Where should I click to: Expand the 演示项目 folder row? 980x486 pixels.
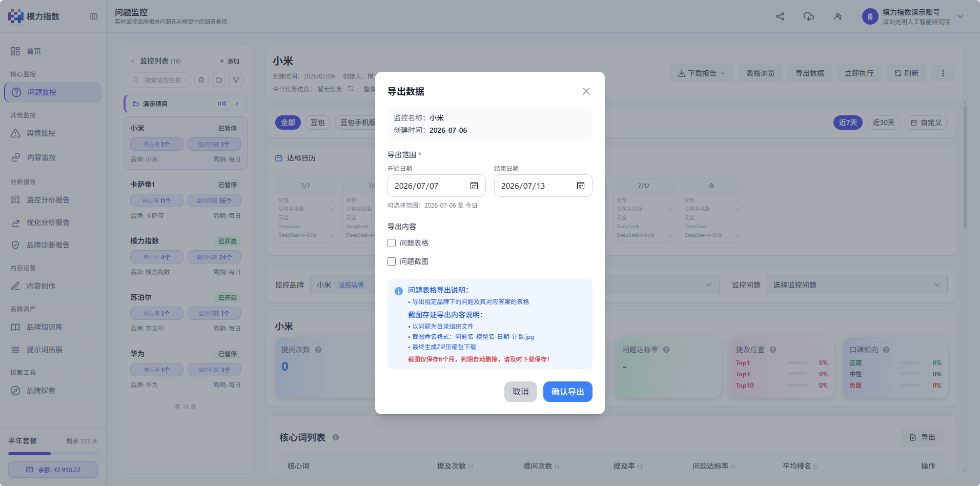point(186,104)
